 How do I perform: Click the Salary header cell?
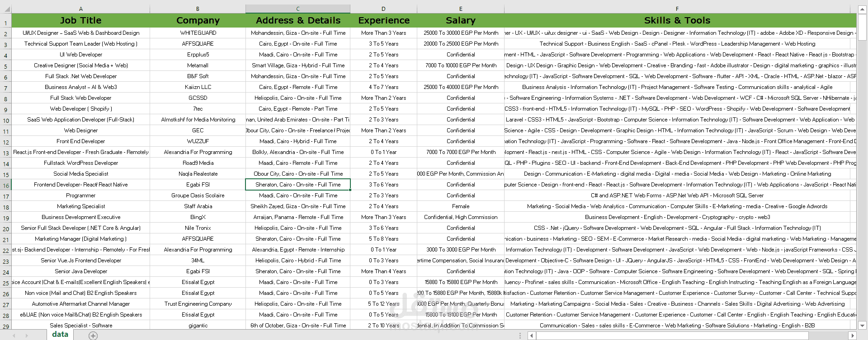[x=461, y=20]
